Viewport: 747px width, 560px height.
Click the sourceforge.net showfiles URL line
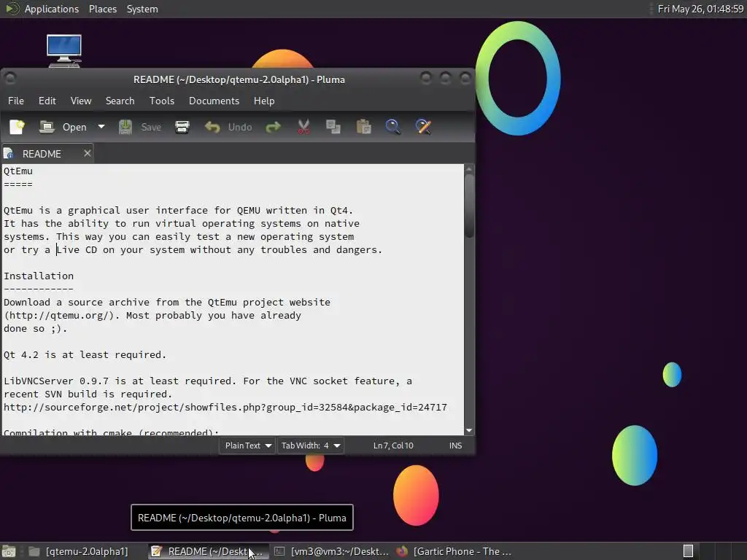(225, 407)
